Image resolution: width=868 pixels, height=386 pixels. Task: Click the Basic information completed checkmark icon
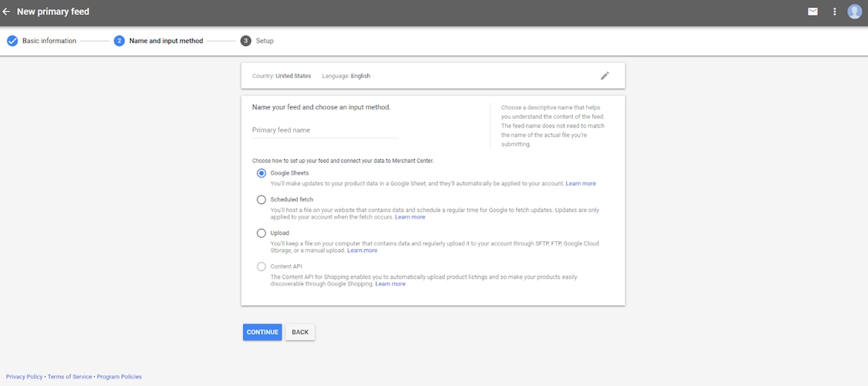tap(12, 41)
